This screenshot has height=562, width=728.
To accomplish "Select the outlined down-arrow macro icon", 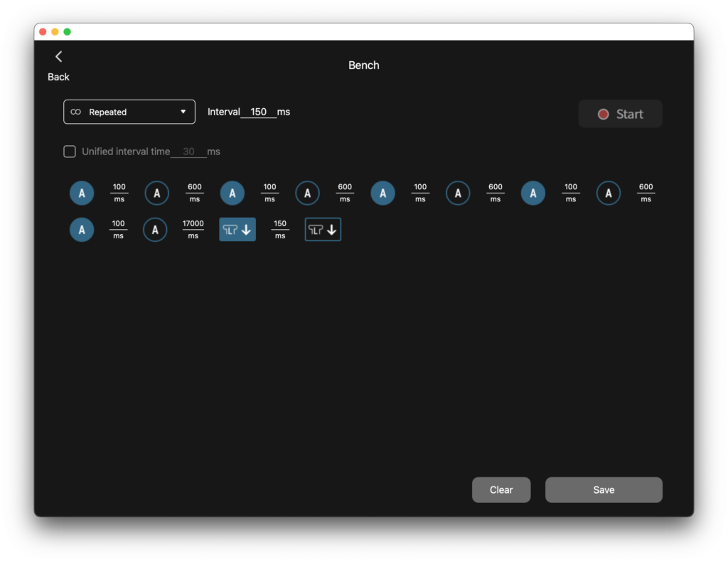I will tap(323, 230).
